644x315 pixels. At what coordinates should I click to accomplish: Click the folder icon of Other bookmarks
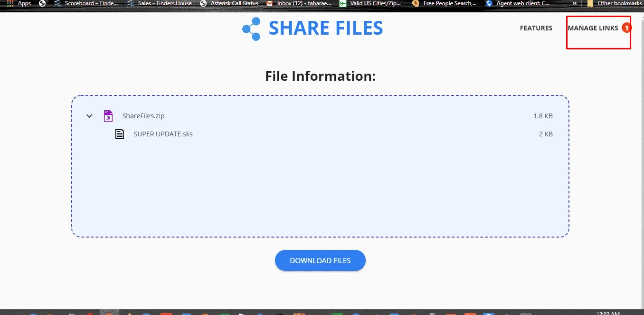tap(590, 3)
